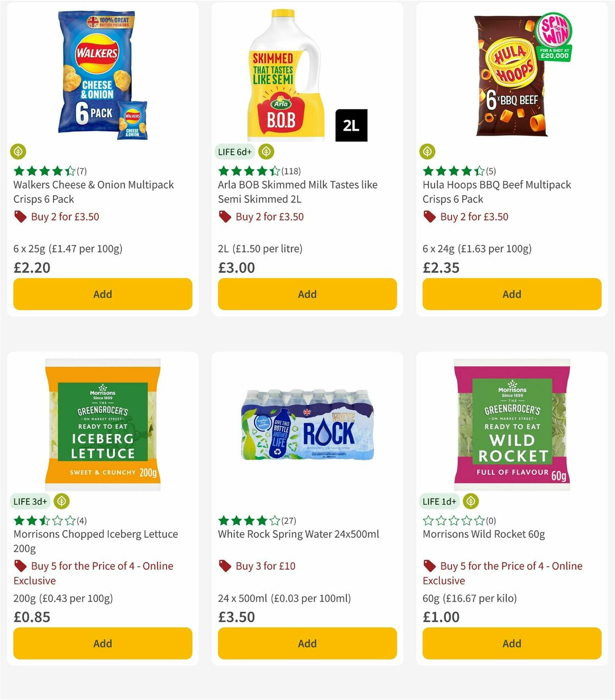615x700 pixels.
Task: Click the leaf icon next to Iceberg Lettuce LIFE badge
Action: (61, 501)
